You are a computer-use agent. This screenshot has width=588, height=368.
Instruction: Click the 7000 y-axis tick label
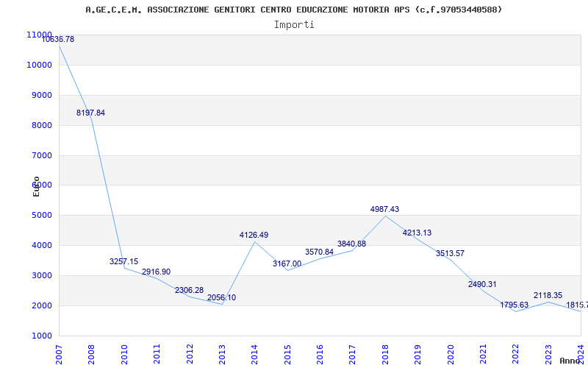tap(41, 155)
